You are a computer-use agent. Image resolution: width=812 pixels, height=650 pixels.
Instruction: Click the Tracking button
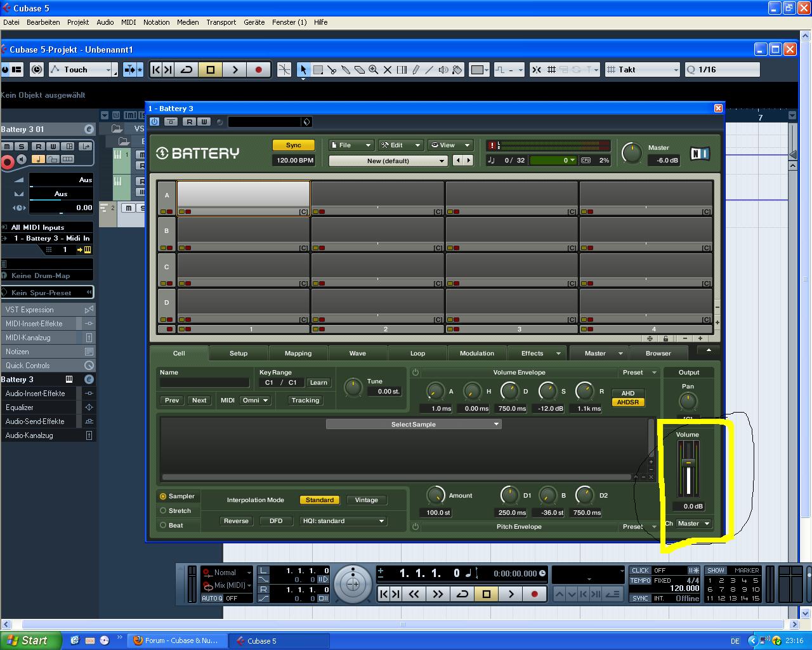[305, 401]
